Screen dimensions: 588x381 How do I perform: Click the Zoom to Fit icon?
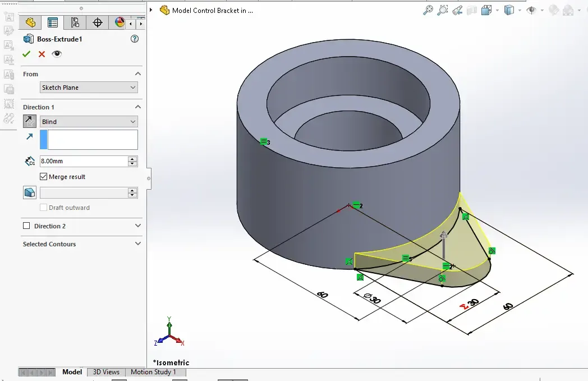tap(428, 10)
